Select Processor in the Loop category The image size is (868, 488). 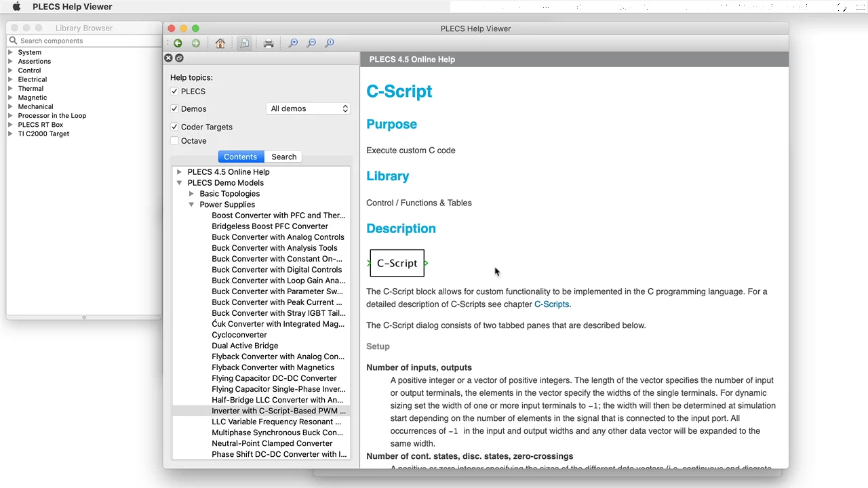(x=52, y=115)
